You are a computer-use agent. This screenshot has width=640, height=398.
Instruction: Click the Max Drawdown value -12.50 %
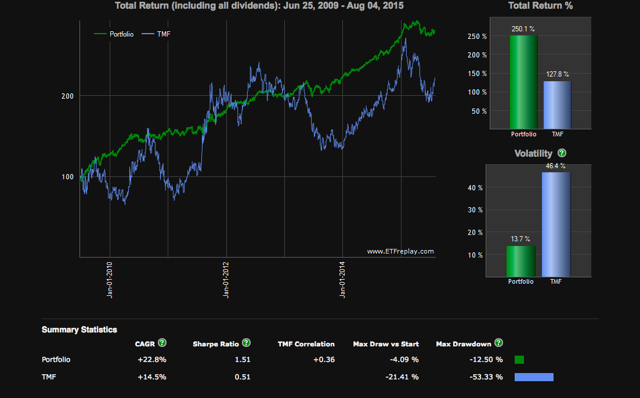coord(486,360)
